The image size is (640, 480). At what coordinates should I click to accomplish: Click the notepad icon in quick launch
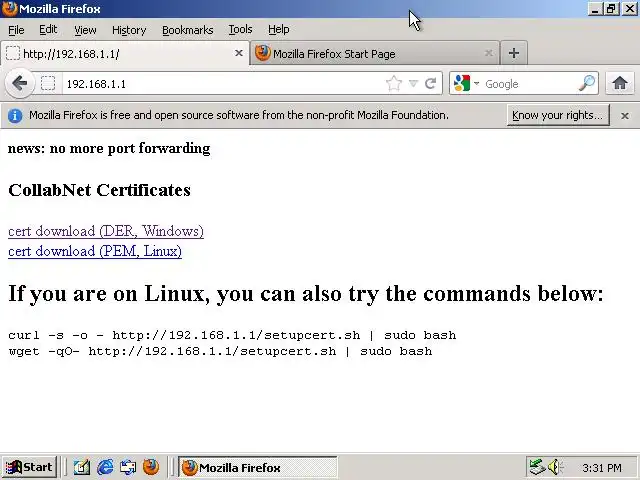pyautogui.click(x=82, y=467)
